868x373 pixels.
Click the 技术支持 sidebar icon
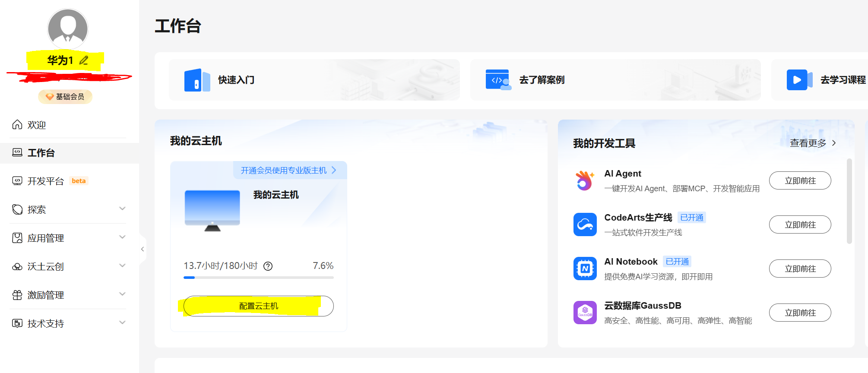pos(17,323)
